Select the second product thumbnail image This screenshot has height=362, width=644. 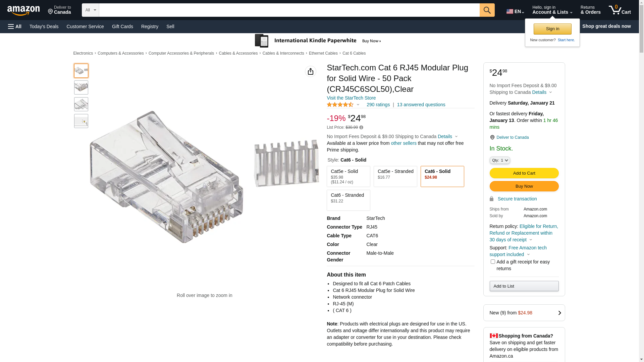pos(81,87)
